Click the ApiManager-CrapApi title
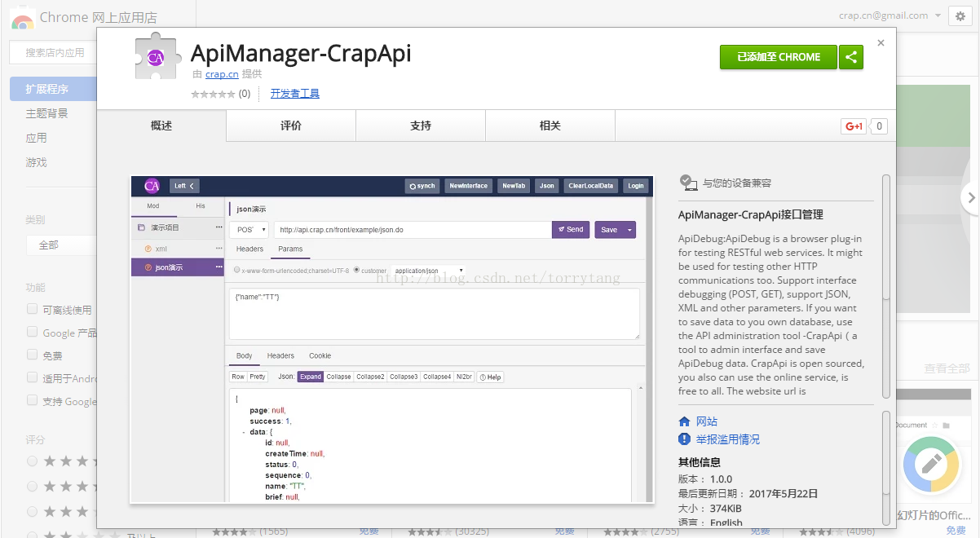 tap(301, 54)
